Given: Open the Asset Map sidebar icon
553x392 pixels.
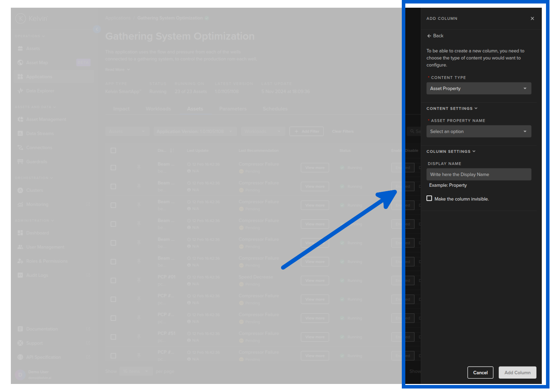Looking at the screenshot, I should 20,63.
